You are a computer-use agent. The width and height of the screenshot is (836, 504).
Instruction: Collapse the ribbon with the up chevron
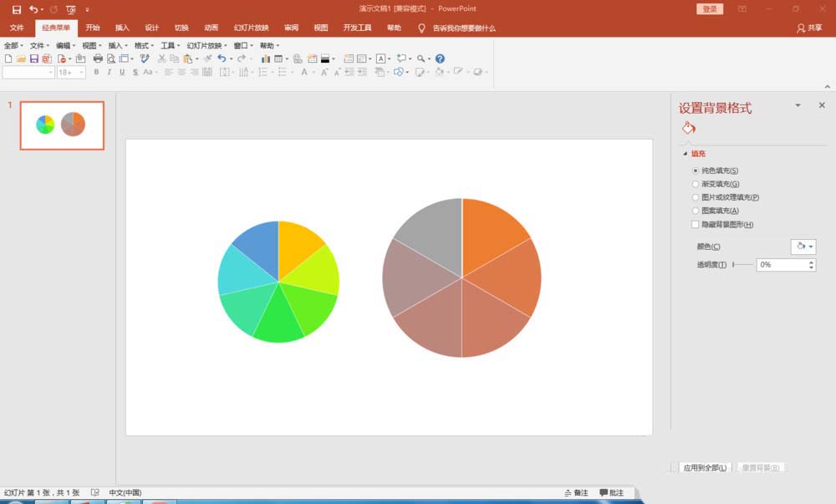[828, 87]
